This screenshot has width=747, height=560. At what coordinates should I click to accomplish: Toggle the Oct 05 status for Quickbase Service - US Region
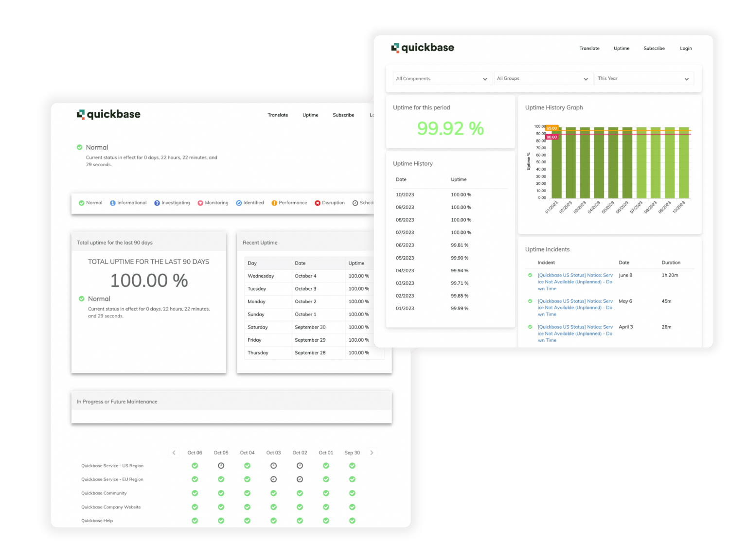coord(221,465)
